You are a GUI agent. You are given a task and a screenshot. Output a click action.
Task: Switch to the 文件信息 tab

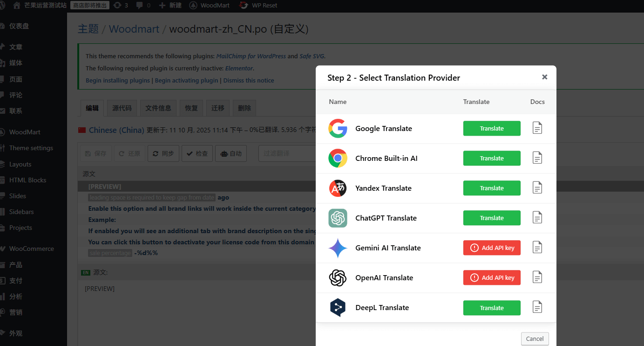click(x=158, y=108)
